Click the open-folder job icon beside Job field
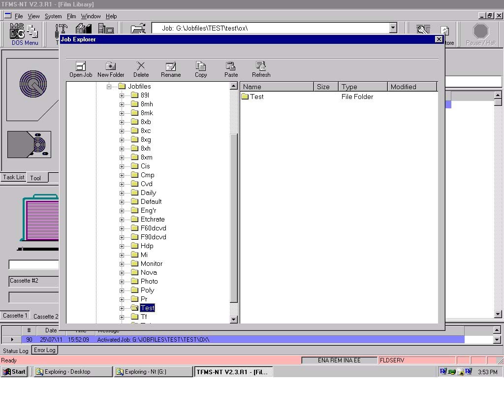 (138, 29)
